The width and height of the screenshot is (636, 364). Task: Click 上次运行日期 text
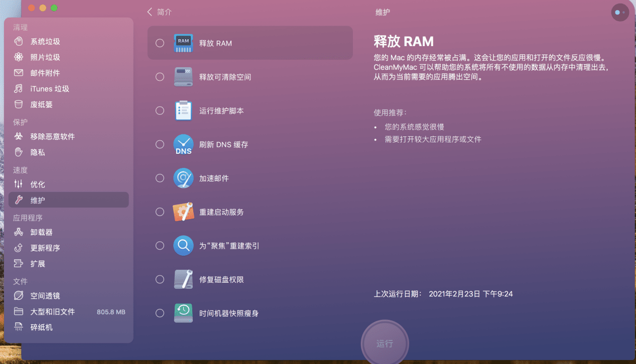[398, 294]
